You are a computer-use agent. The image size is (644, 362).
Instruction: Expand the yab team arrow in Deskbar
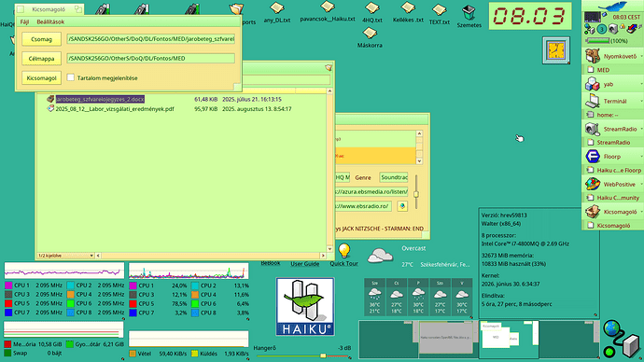[x=641, y=84]
